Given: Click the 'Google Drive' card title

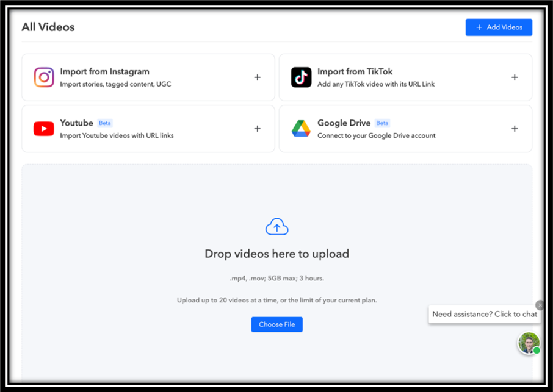Looking at the screenshot, I should tap(344, 123).
